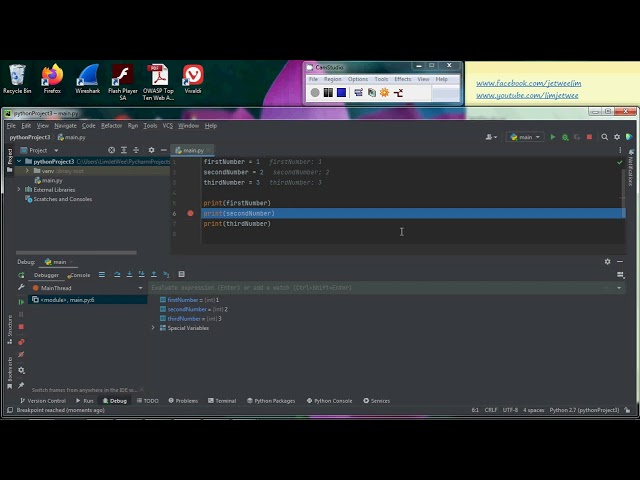Open the TODO tool window

tap(147, 401)
